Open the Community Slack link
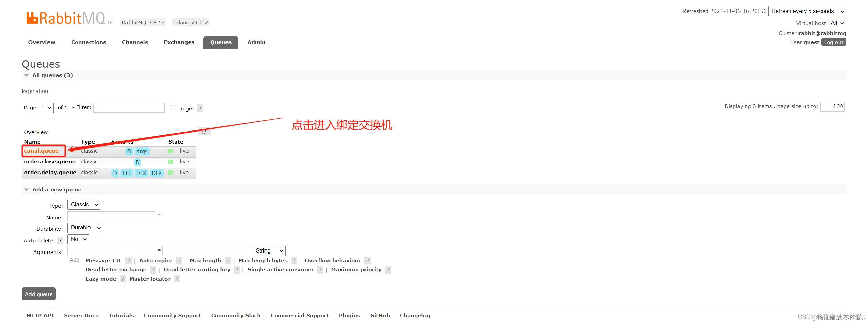The width and height of the screenshot is (868, 323). click(236, 316)
